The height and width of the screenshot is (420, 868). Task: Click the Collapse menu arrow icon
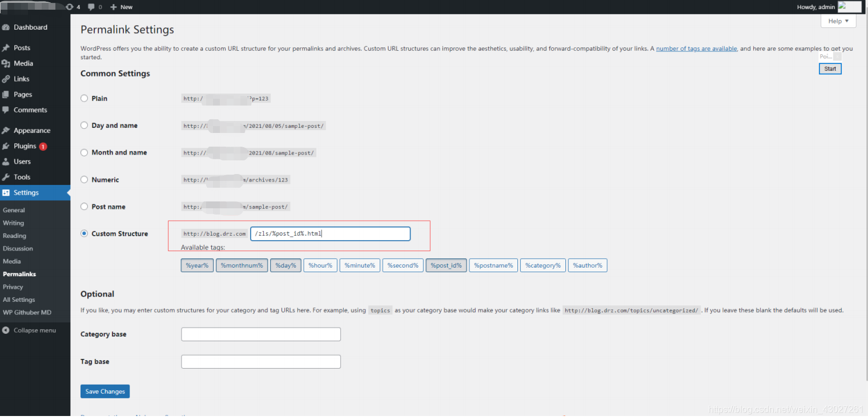(6, 330)
